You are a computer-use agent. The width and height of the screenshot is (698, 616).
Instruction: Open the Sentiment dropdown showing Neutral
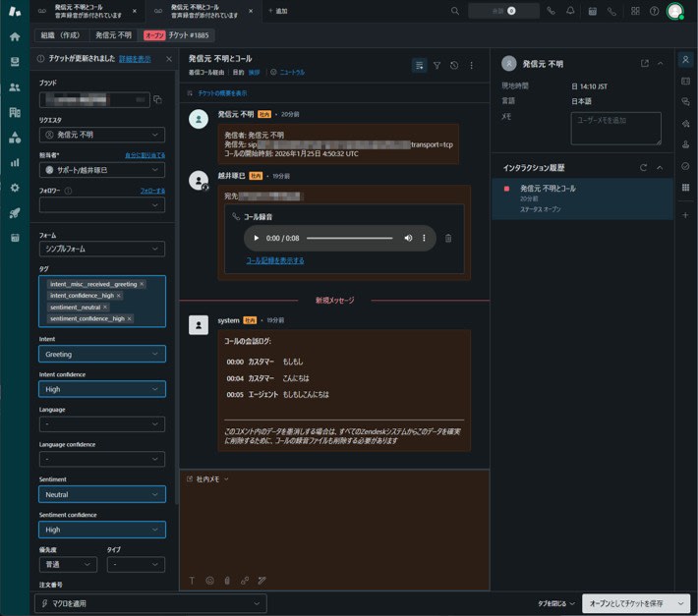(101, 494)
